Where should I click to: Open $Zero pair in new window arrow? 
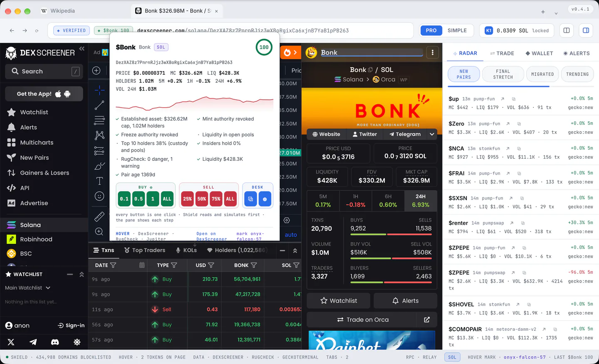point(508,124)
